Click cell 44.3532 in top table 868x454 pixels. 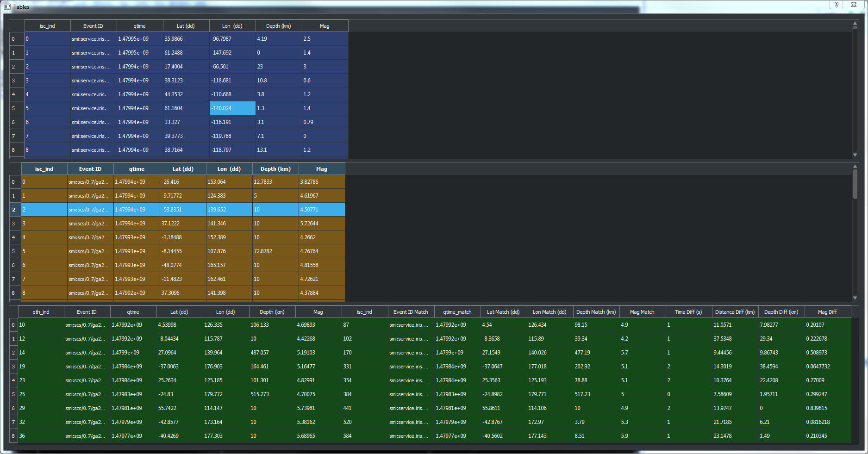[186, 94]
